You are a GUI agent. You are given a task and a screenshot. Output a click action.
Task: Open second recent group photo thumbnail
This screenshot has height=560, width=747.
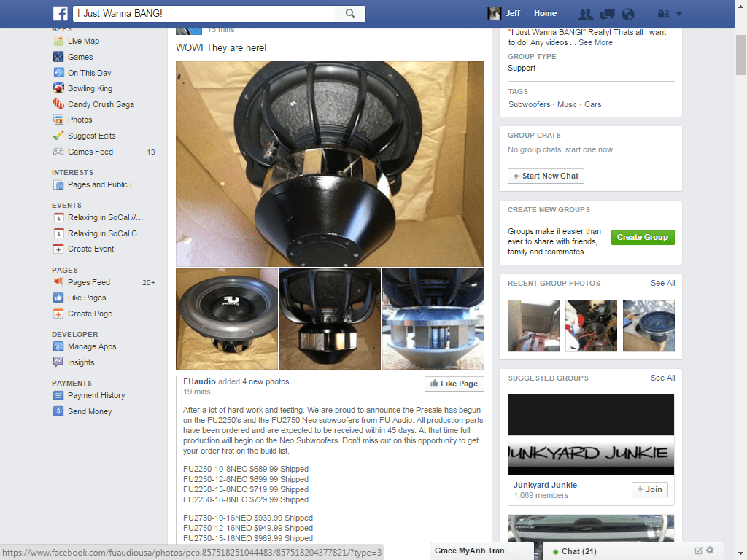[591, 326]
